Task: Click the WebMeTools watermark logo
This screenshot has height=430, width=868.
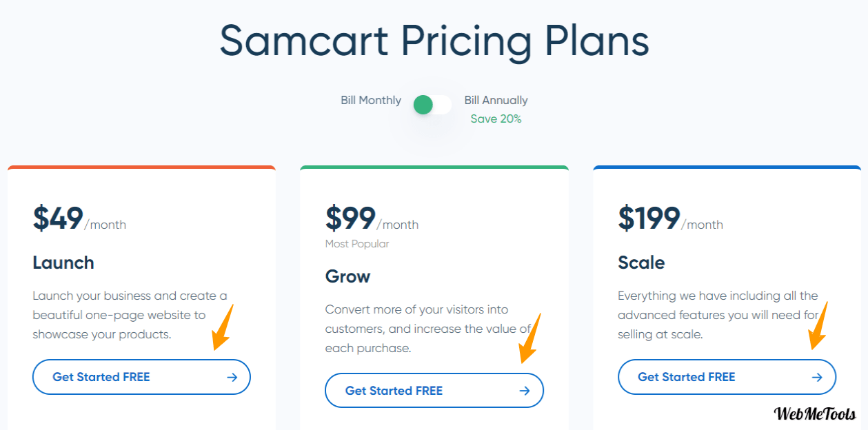Action: click(x=816, y=413)
